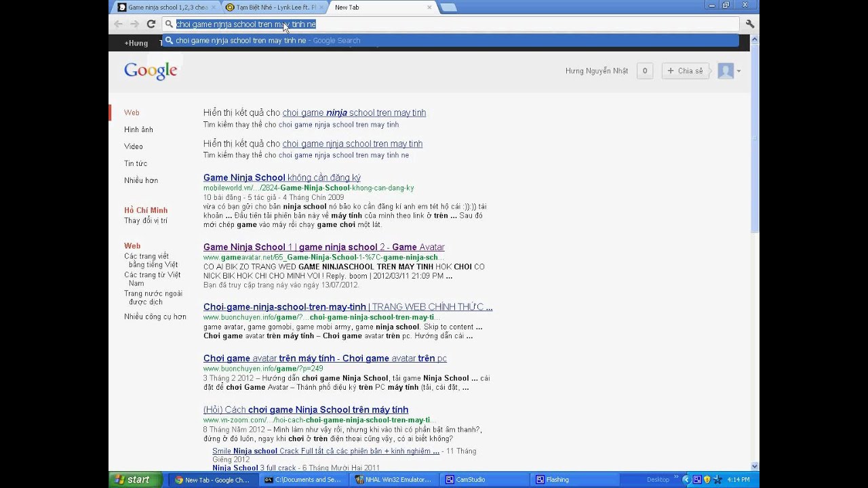868x488 pixels.
Task: Open Chơi game avatar trên máy tính result
Action: click(325, 359)
